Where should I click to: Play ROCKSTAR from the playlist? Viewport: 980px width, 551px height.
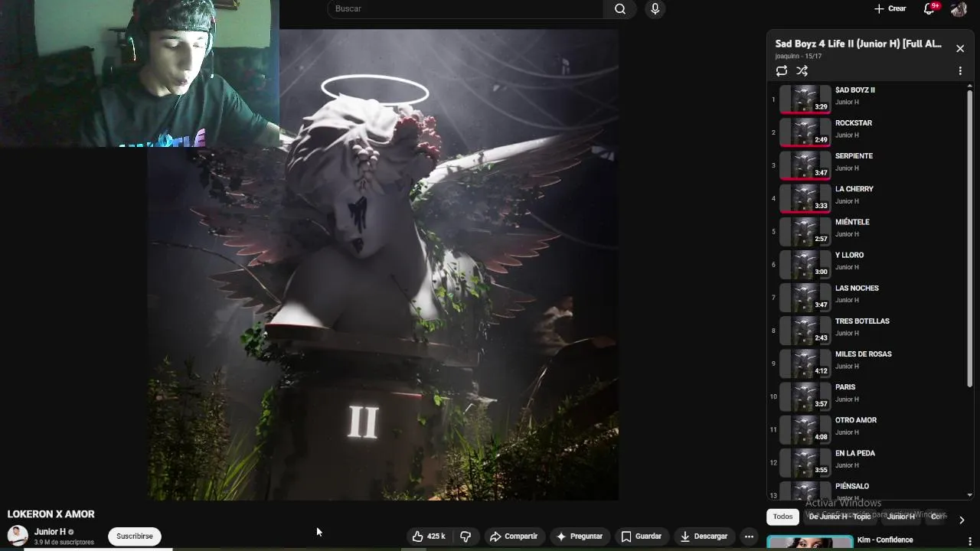click(x=867, y=132)
